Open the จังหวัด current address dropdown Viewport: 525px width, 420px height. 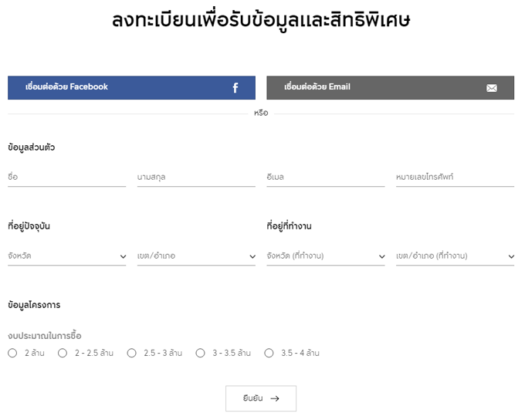(x=66, y=256)
